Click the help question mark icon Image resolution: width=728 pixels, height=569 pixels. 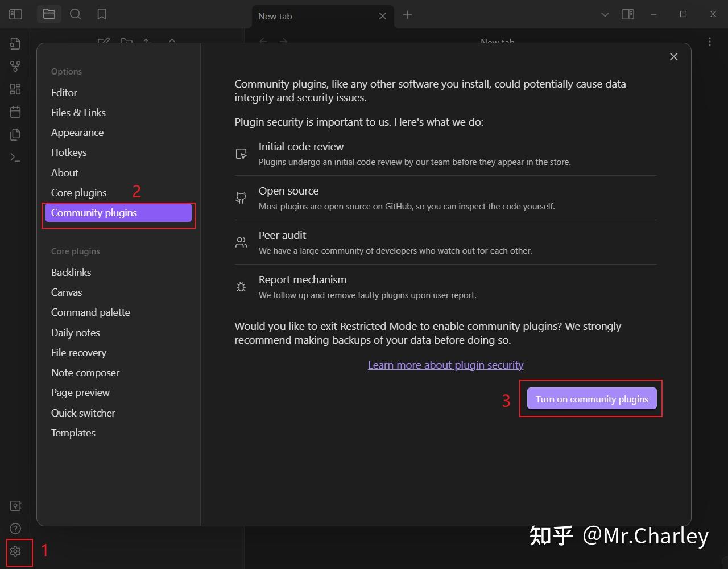15,528
